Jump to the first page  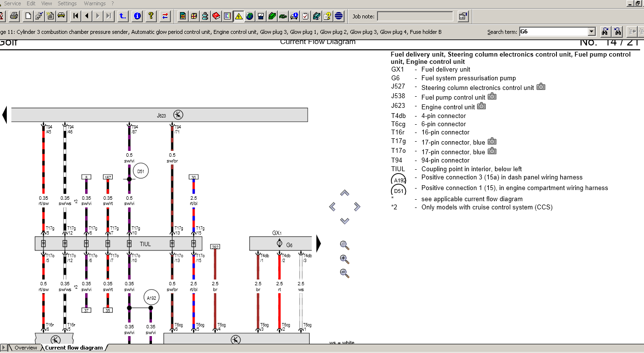click(x=76, y=16)
